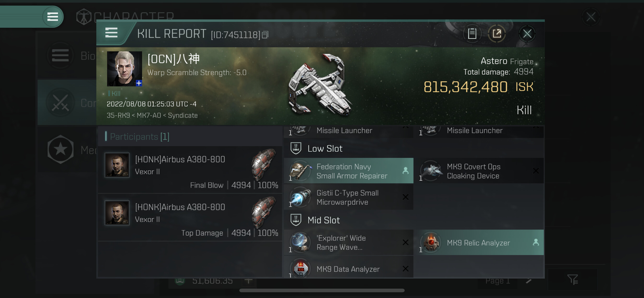Open the 35-RK9 system location link
Viewport: 644px width, 298px height.
point(118,115)
